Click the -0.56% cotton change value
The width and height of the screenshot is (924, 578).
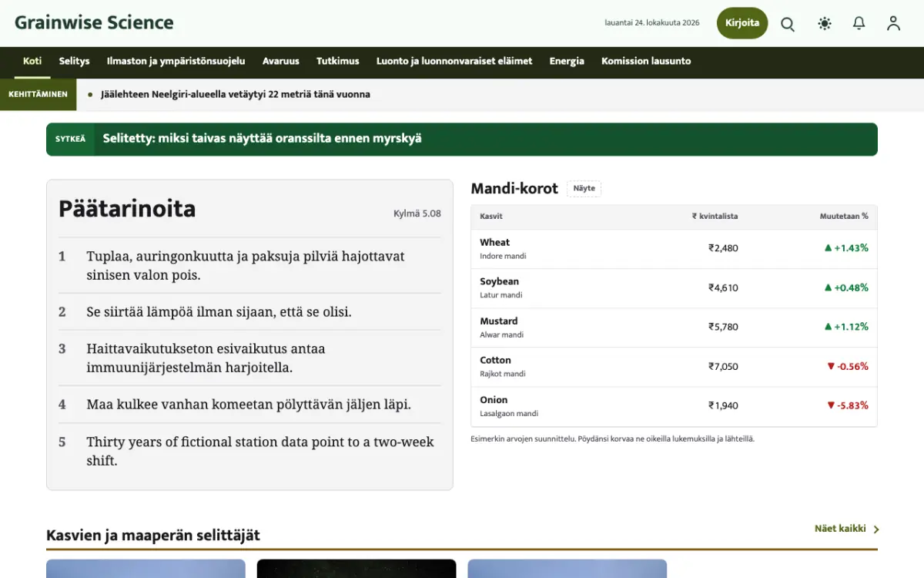847,367
